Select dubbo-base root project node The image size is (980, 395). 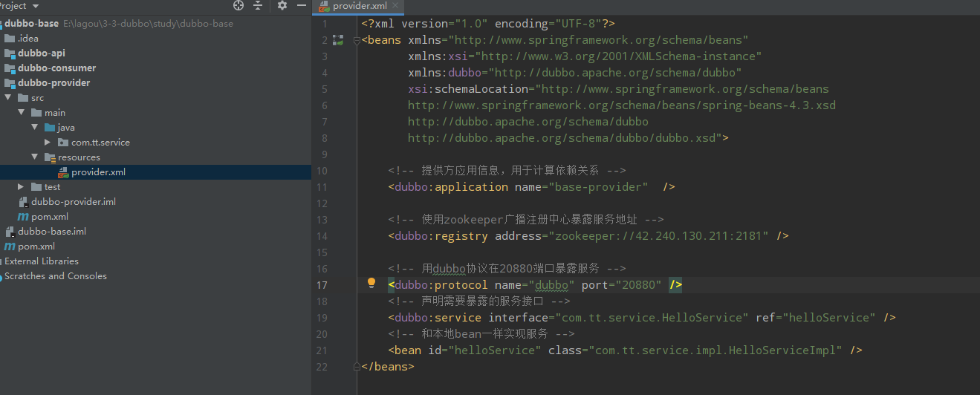click(32, 24)
